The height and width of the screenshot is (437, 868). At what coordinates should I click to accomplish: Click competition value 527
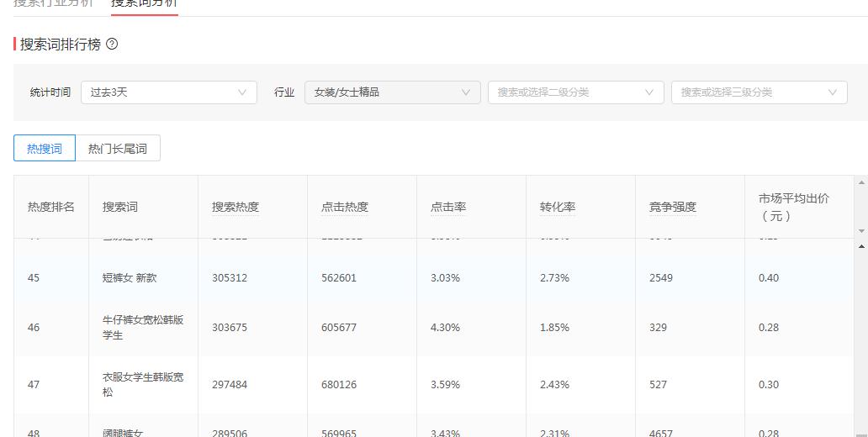click(659, 384)
